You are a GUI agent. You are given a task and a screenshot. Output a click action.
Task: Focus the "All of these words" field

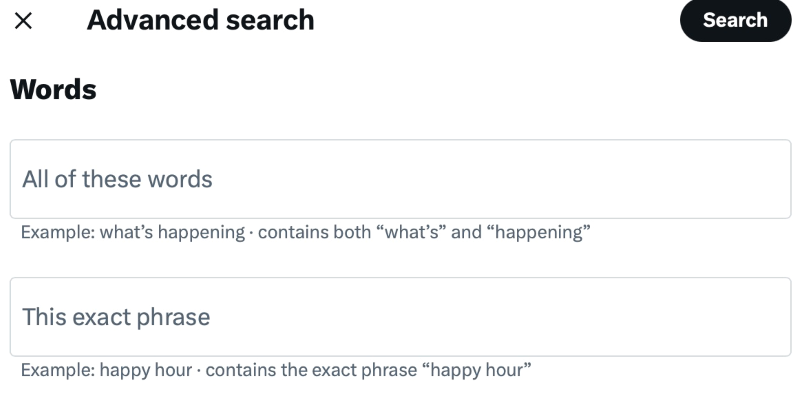(400, 179)
